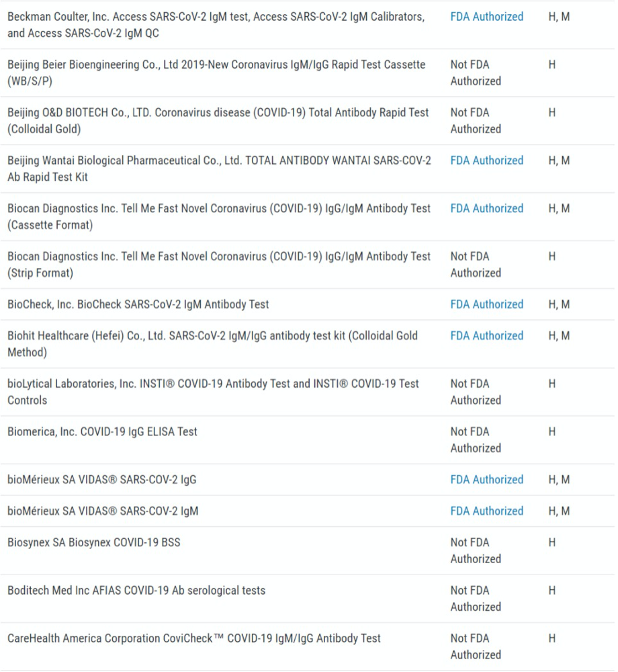Viewport: 618px width, 672px height.
Task: Follow FDA Authorized link for BioCheck IgM test
Action: (x=486, y=304)
